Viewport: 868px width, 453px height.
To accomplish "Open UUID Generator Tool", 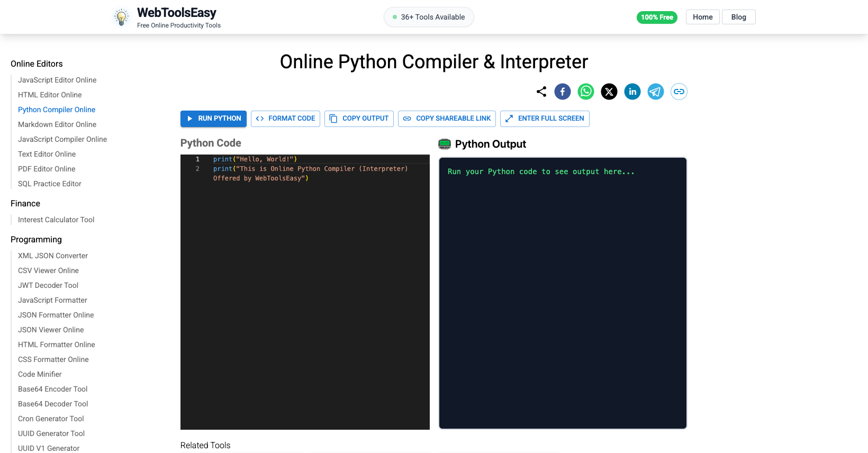I will click(51, 433).
